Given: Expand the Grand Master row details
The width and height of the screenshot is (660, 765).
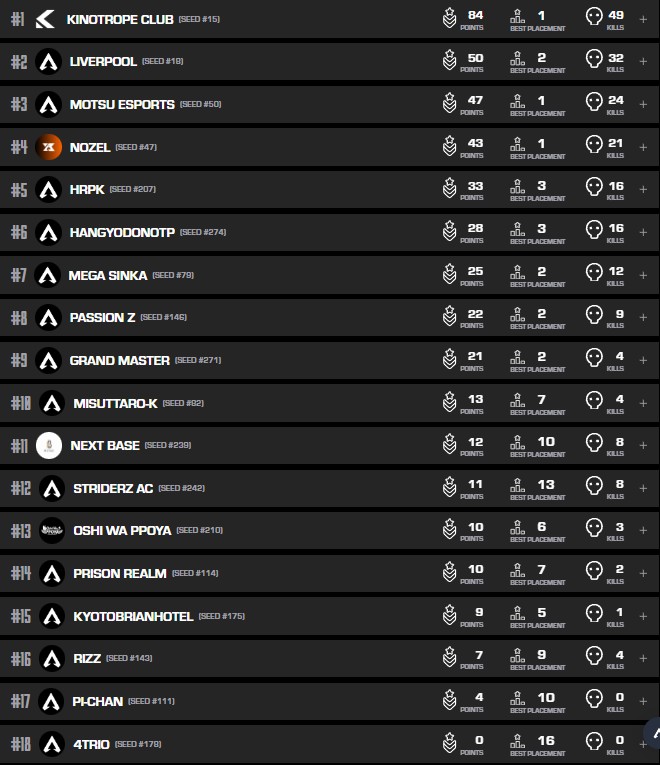Looking at the screenshot, I should click(x=643, y=360).
